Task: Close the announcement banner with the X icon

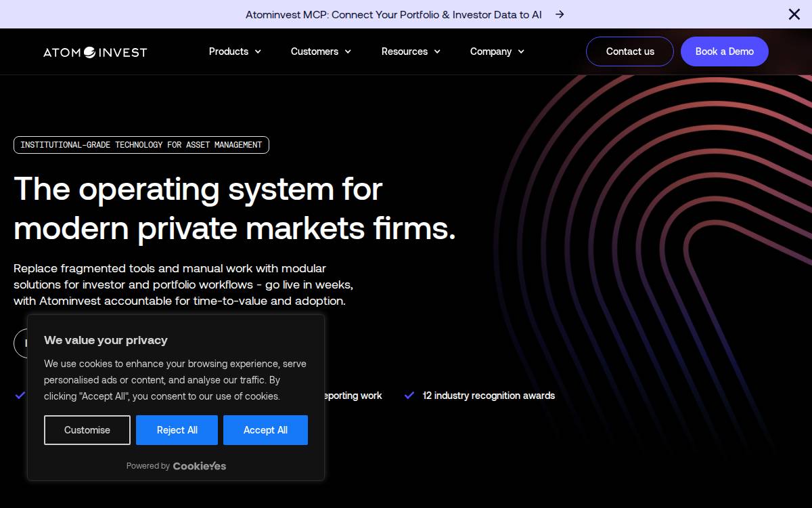Action: 794,14
